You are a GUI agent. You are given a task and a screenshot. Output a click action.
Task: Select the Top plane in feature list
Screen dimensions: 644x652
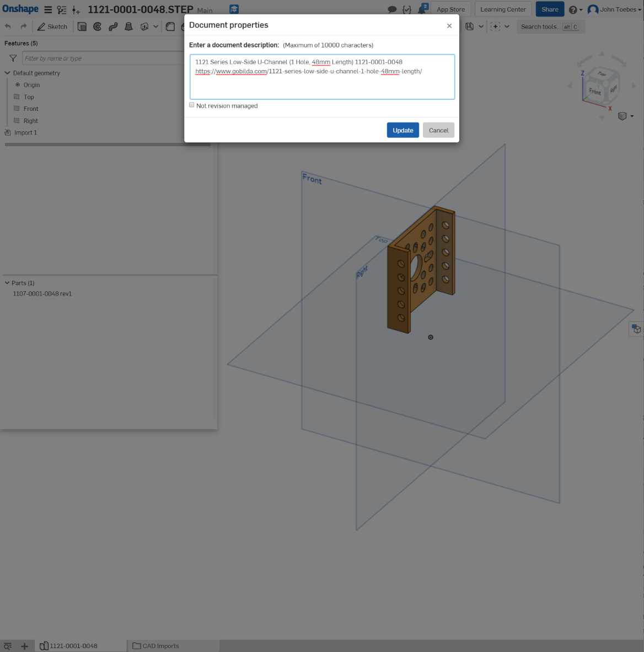pyautogui.click(x=29, y=97)
